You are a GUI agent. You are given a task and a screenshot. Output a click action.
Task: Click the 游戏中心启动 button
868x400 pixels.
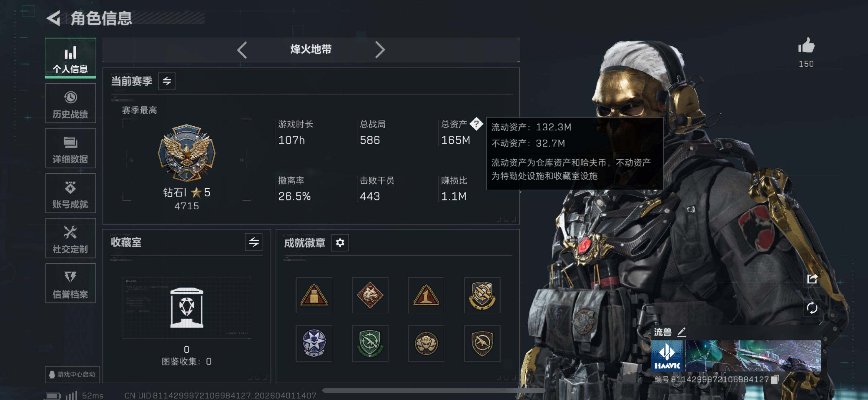tap(72, 374)
